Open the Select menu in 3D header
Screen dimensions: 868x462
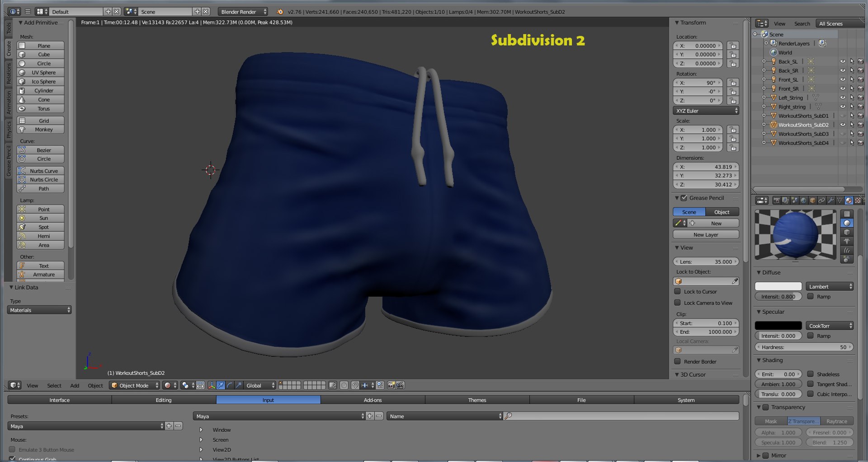54,386
